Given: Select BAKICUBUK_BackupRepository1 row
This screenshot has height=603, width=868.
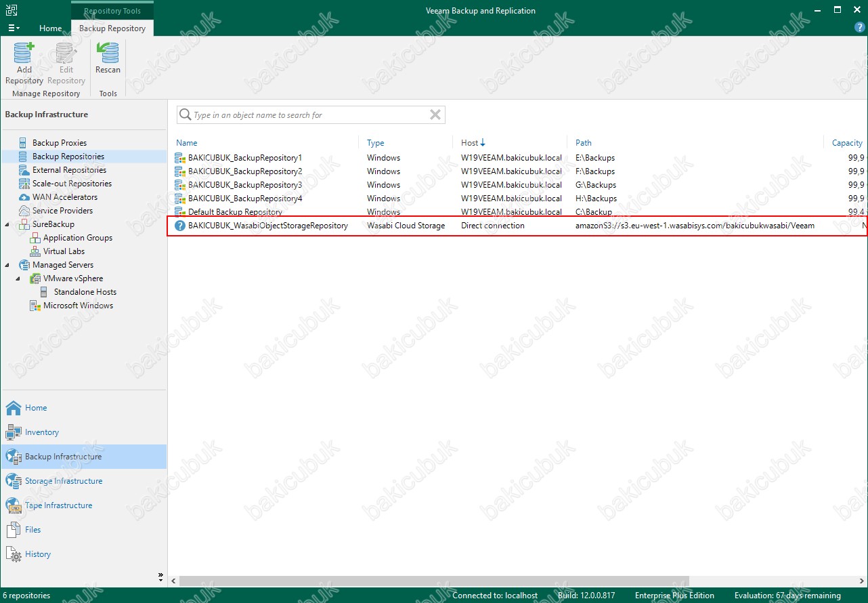Looking at the screenshot, I should (518, 158).
